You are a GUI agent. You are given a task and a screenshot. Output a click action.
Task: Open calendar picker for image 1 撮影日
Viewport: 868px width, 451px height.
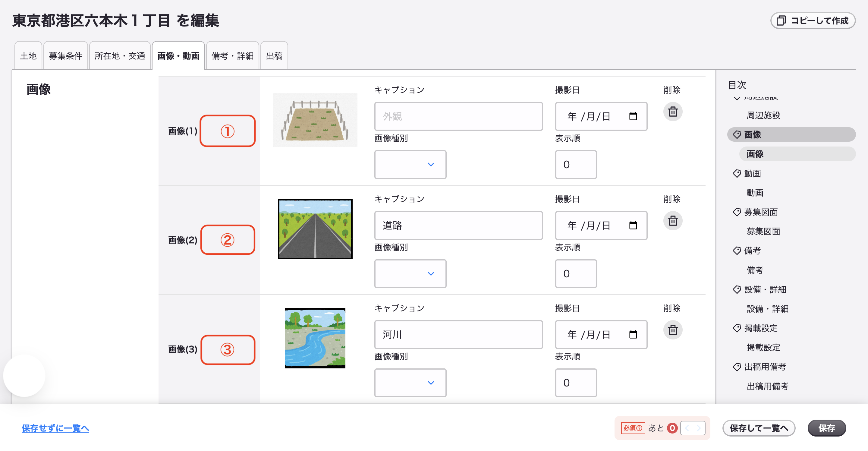click(633, 116)
